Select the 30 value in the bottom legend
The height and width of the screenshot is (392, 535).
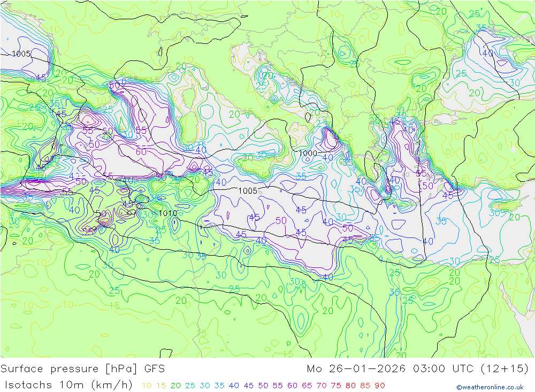(205, 386)
